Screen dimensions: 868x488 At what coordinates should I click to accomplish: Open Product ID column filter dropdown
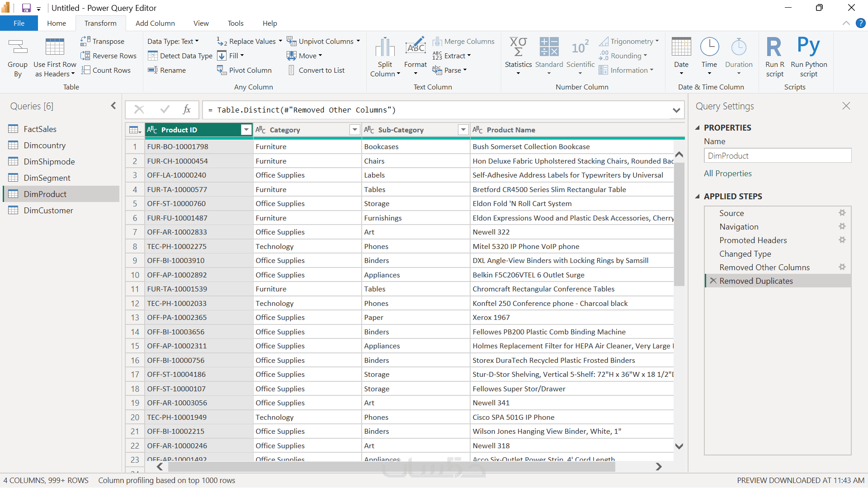(x=246, y=130)
